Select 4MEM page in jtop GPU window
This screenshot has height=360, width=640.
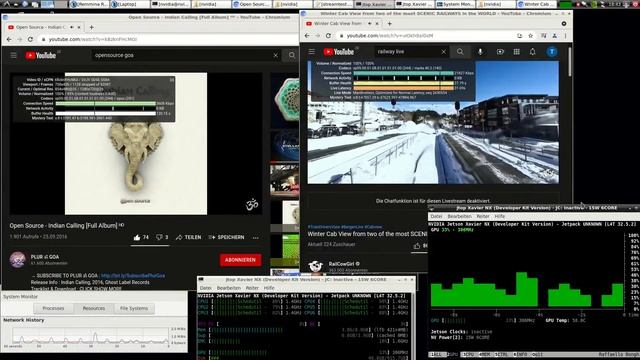[x=484, y=354]
